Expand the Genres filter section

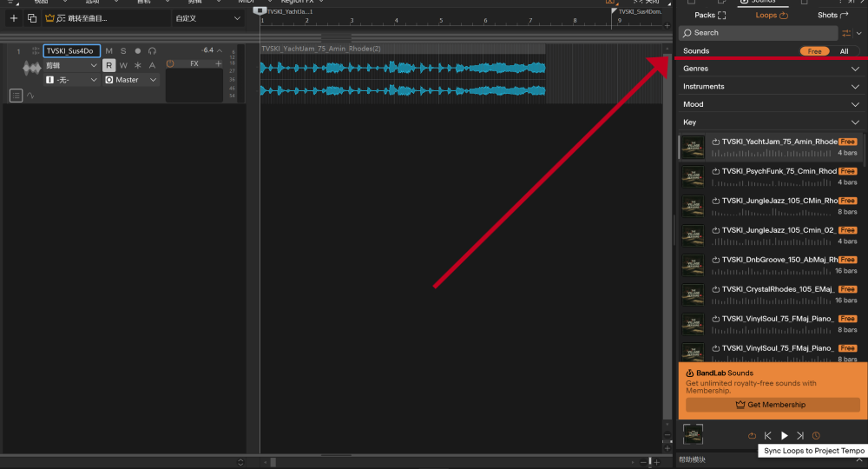pos(771,69)
